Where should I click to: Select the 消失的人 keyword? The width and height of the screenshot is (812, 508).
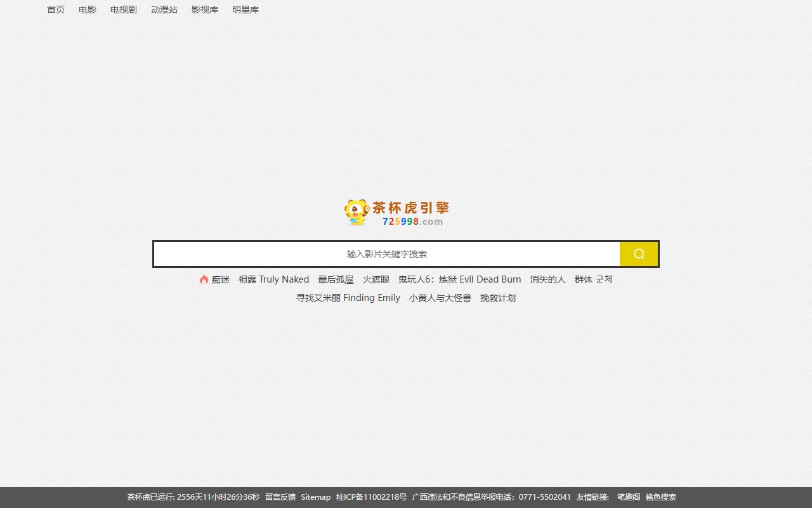(x=548, y=279)
